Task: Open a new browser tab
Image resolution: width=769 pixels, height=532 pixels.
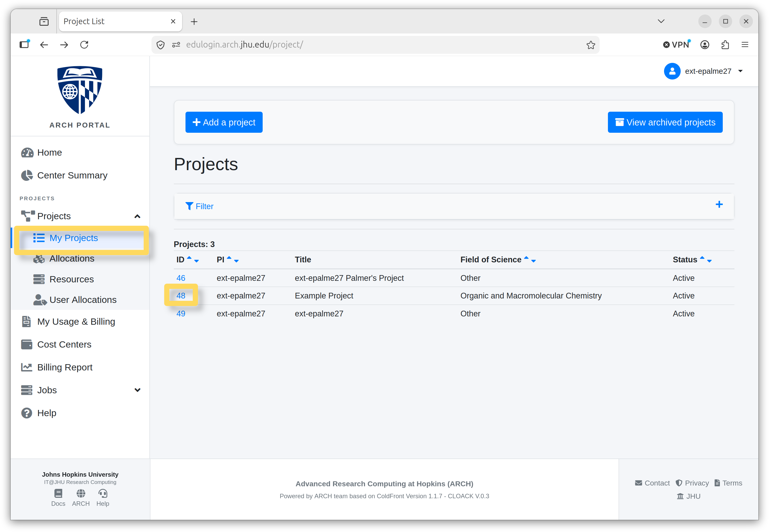Action: click(194, 22)
